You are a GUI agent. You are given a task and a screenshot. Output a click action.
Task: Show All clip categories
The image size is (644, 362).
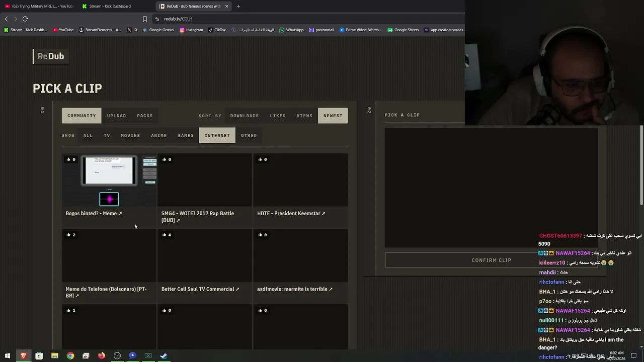[88, 135]
